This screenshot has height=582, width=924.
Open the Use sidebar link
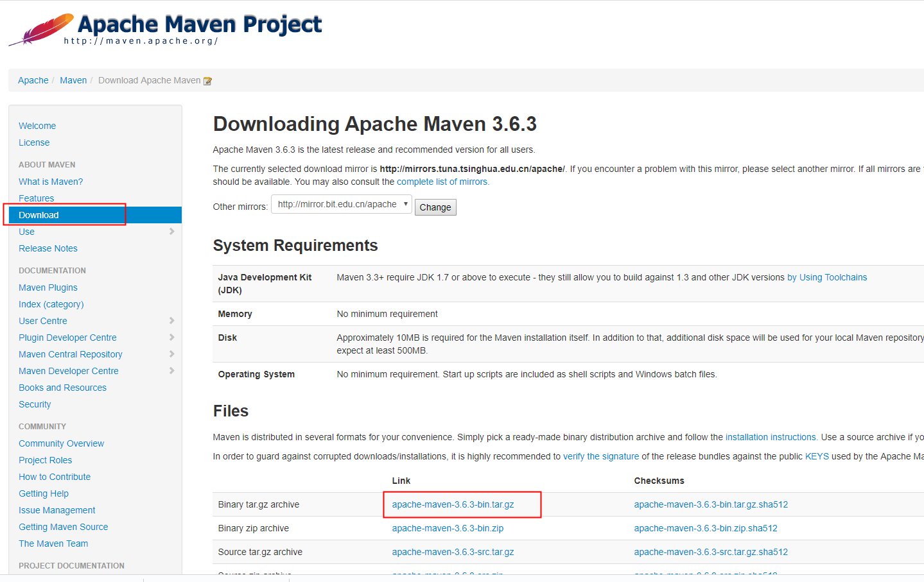pyautogui.click(x=27, y=232)
